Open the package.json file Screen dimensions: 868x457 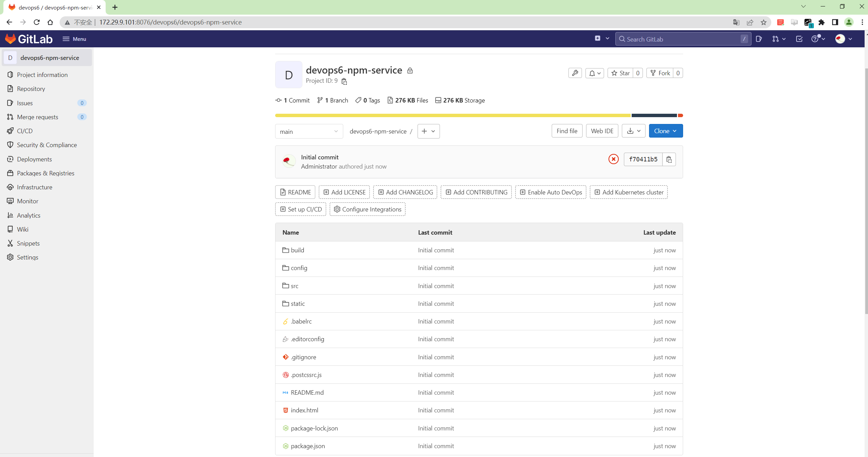pos(308,446)
